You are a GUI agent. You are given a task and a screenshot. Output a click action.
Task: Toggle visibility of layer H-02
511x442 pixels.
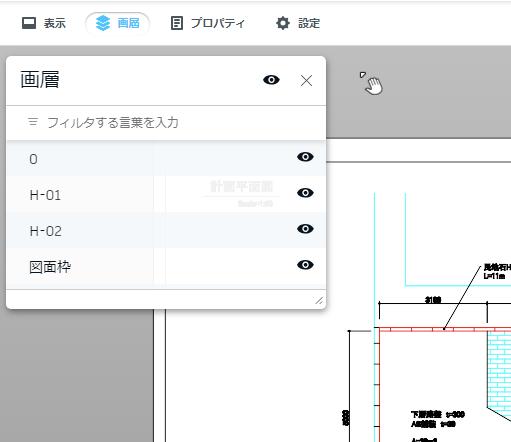[x=305, y=229]
